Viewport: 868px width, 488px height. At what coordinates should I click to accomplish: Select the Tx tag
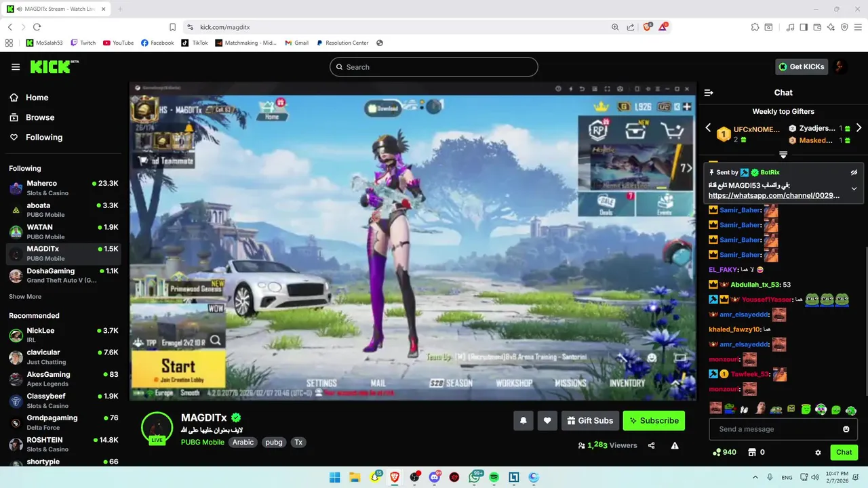[x=298, y=442]
